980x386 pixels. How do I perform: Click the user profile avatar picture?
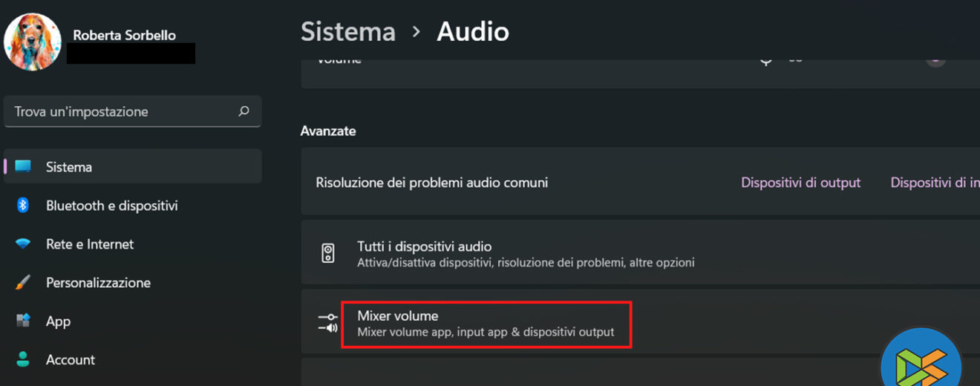click(33, 42)
